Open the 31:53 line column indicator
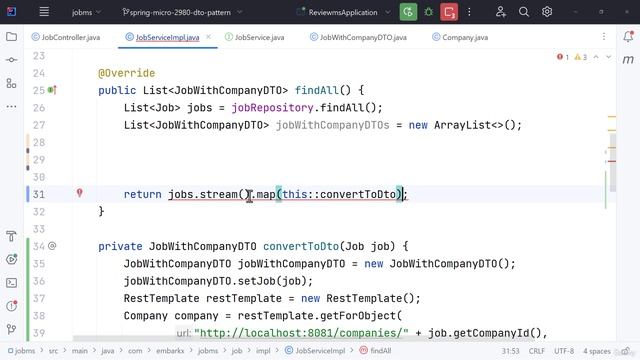 pos(510,351)
